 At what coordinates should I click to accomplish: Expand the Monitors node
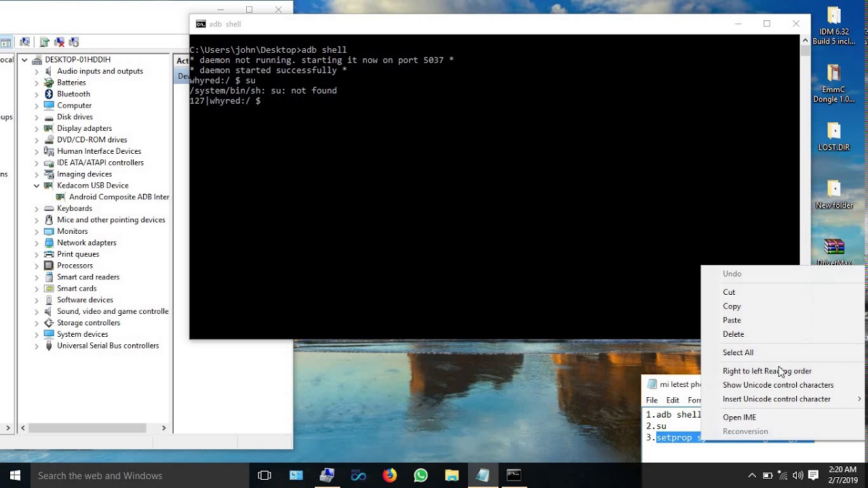[37, 231]
